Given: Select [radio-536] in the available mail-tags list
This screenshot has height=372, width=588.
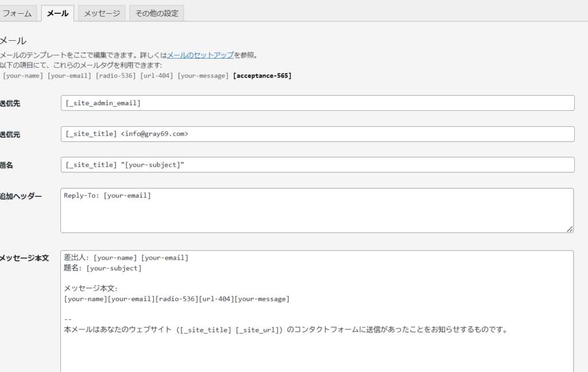Looking at the screenshot, I should tap(115, 76).
